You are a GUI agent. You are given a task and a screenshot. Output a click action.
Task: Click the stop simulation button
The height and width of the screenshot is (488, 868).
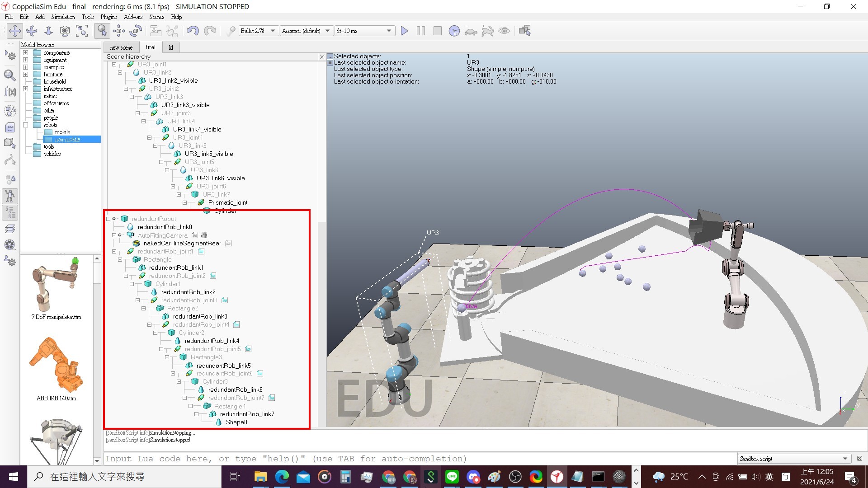tap(437, 31)
